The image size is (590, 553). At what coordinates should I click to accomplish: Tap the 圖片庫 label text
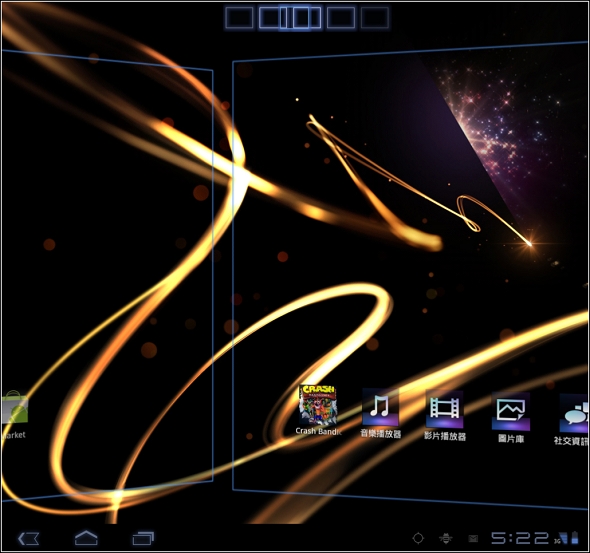511,438
